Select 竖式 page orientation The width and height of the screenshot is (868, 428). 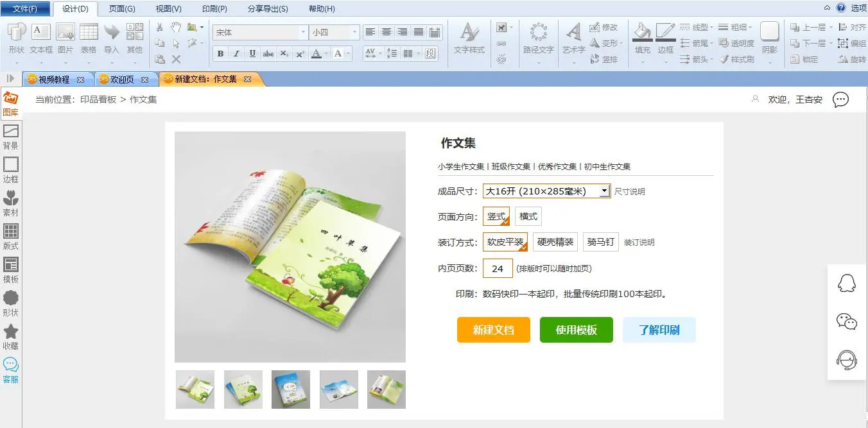[496, 216]
